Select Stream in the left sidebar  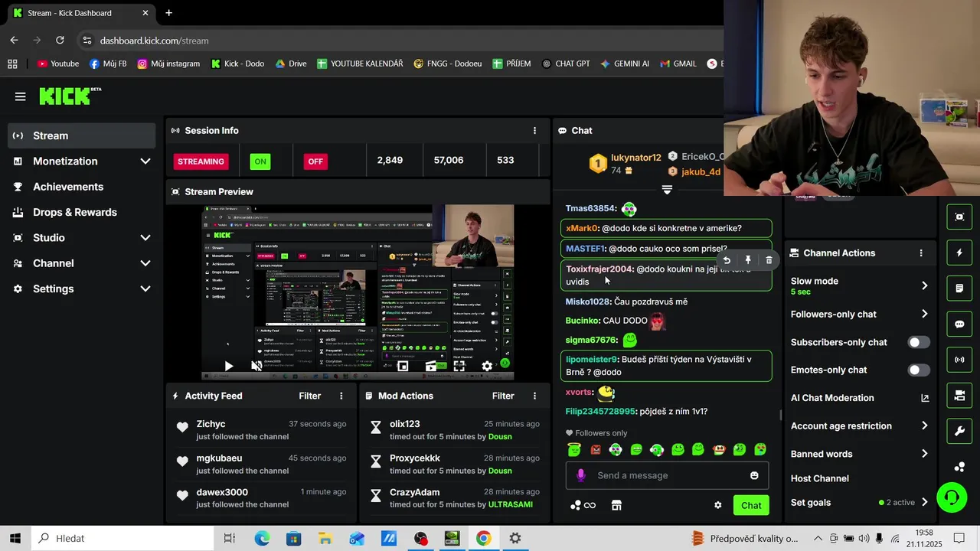point(82,135)
